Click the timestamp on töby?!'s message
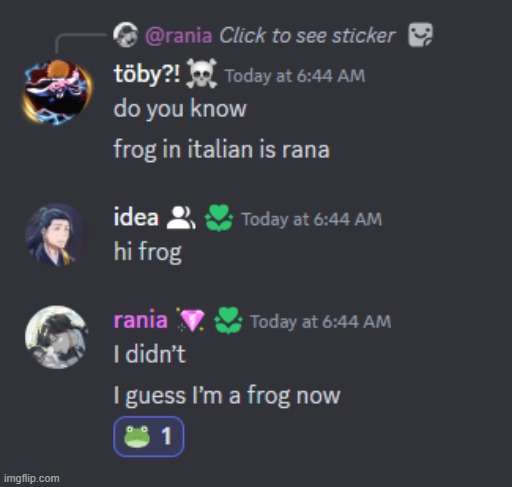The image size is (512, 487). coord(295,76)
